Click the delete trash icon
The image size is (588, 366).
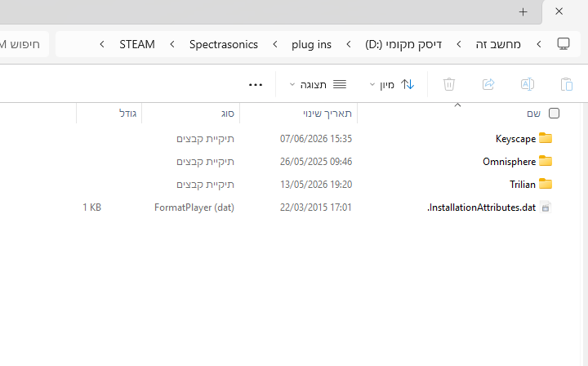pyautogui.click(x=449, y=84)
